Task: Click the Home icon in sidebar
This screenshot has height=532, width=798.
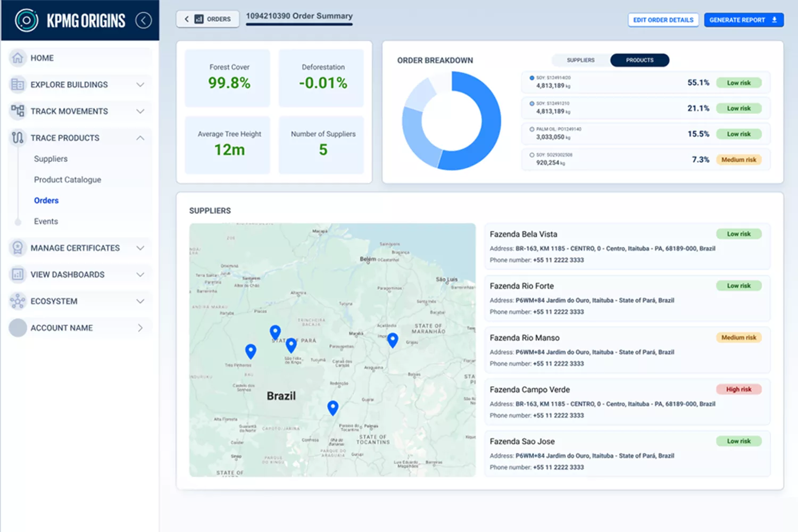Action: [18, 58]
